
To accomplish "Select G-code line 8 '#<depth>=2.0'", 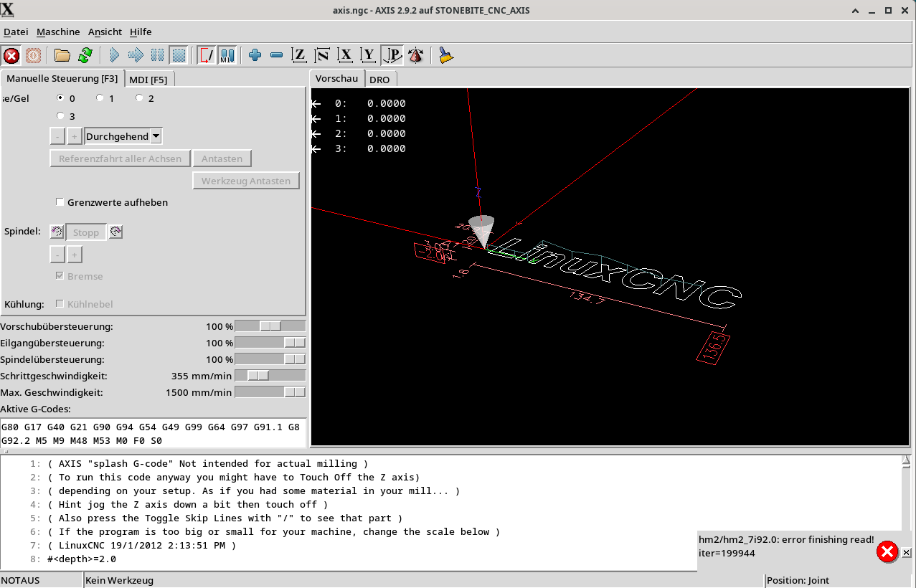I will [82, 559].
